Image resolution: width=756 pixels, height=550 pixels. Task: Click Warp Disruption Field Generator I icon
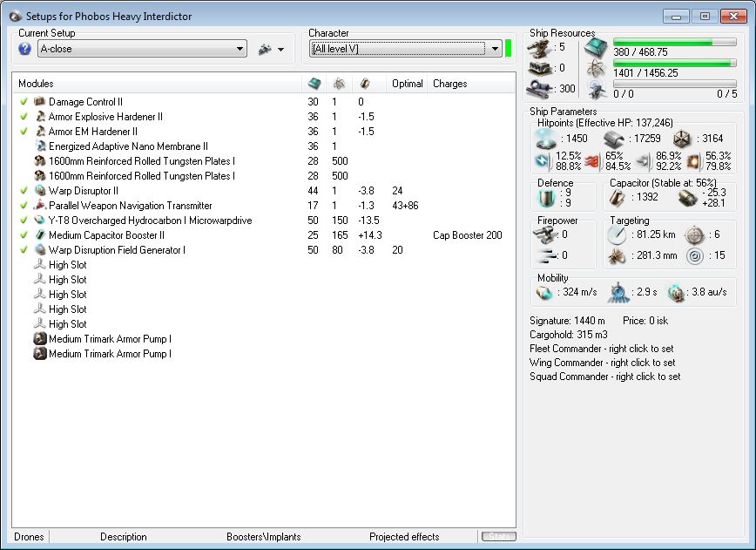click(x=40, y=250)
